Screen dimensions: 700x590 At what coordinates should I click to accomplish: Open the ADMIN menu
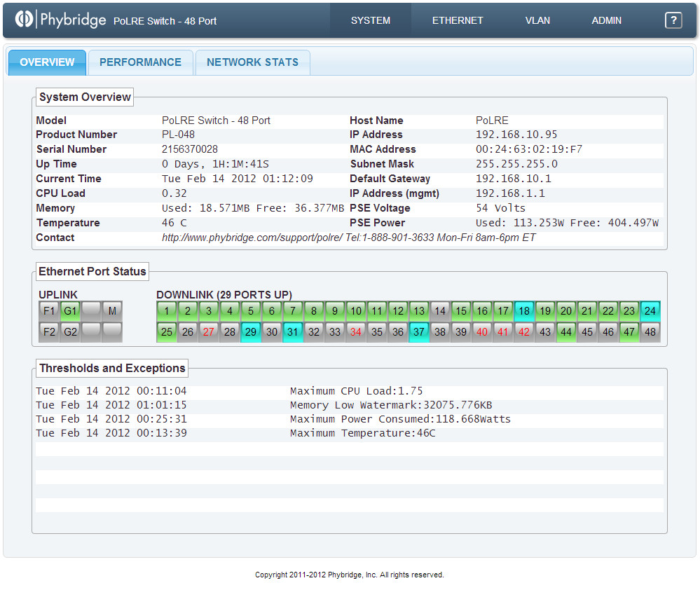tap(606, 20)
